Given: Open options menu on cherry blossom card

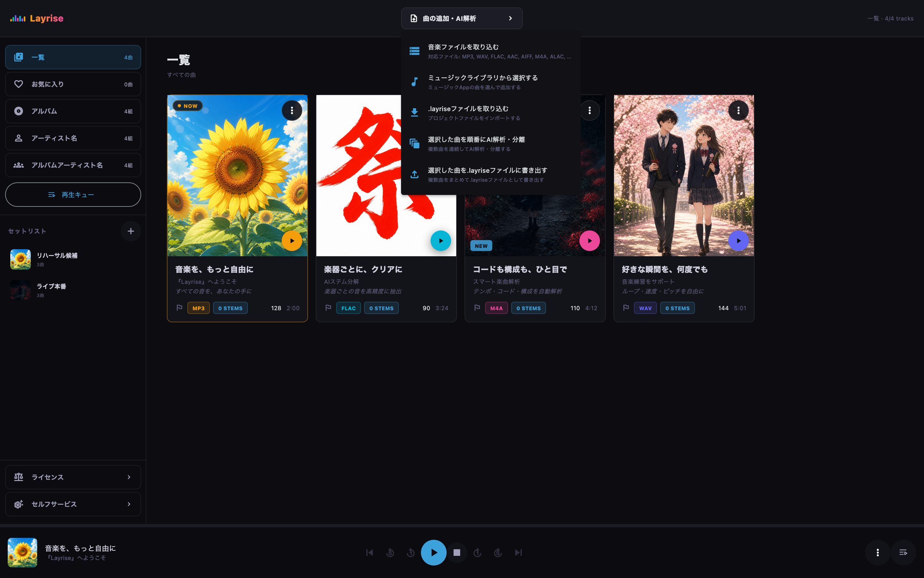Looking at the screenshot, I should click(x=739, y=110).
